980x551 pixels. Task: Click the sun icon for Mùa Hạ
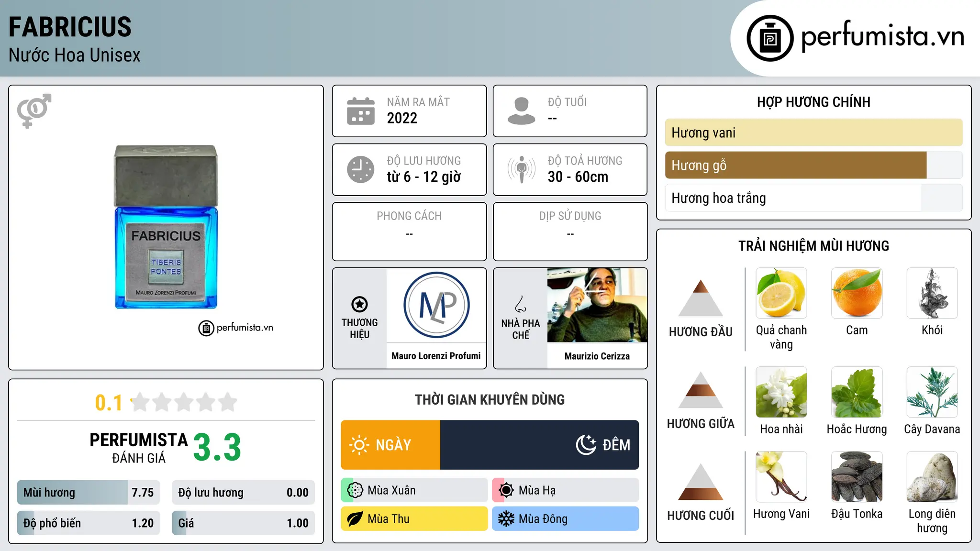click(506, 490)
